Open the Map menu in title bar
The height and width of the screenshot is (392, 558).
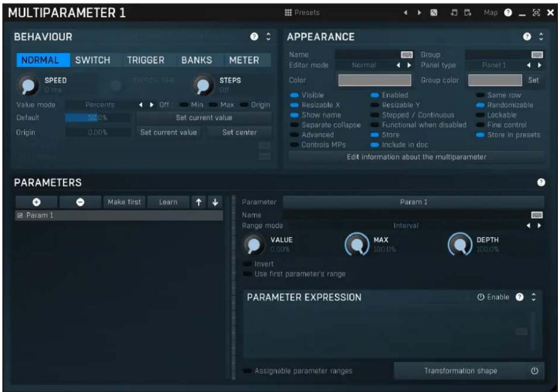pyautogui.click(x=490, y=13)
